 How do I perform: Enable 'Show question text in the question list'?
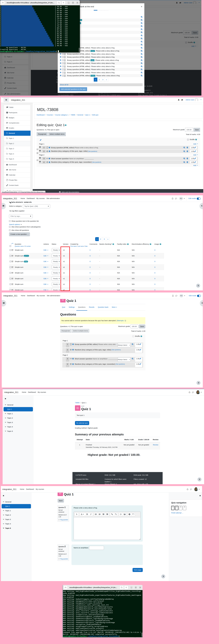tap(10, 221)
